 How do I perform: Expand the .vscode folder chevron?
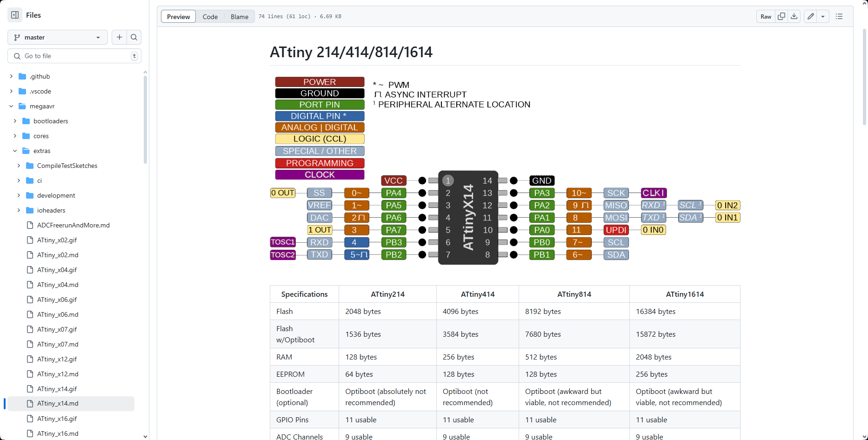(x=11, y=91)
